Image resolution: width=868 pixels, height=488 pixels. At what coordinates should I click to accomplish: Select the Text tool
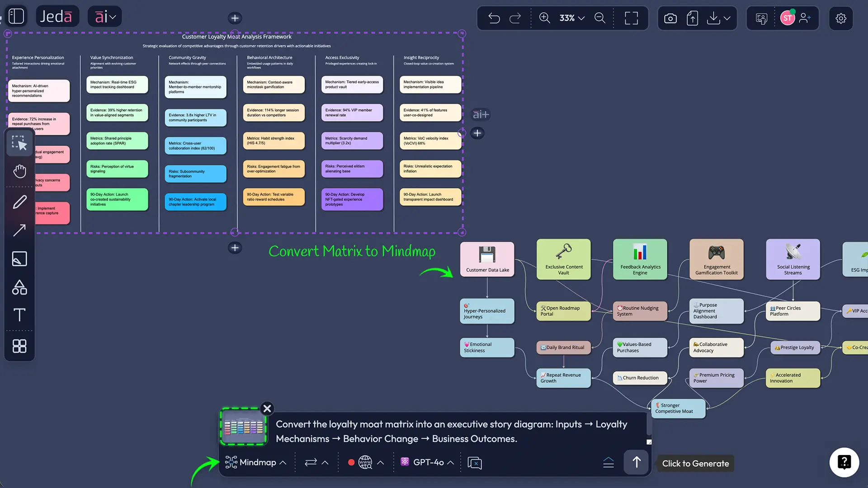pos(19,315)
